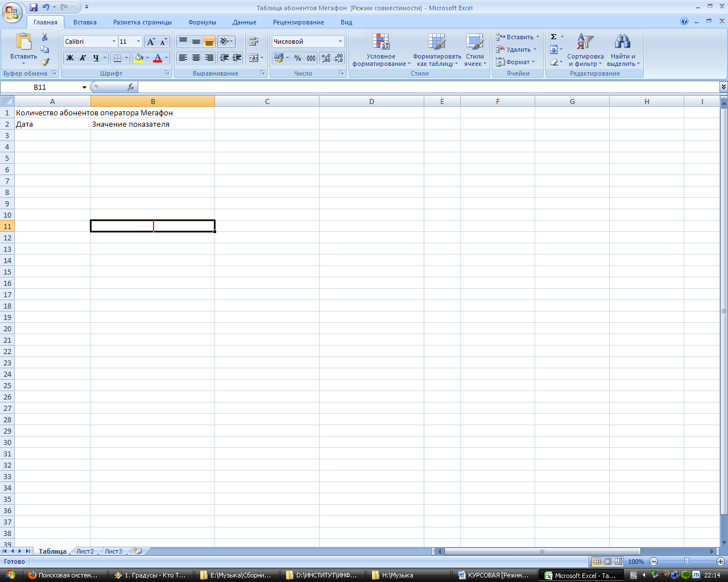Screen dimensions: 728x582
Task: Expand the Name Box dropdown arrow
Action: coord(84,88)
